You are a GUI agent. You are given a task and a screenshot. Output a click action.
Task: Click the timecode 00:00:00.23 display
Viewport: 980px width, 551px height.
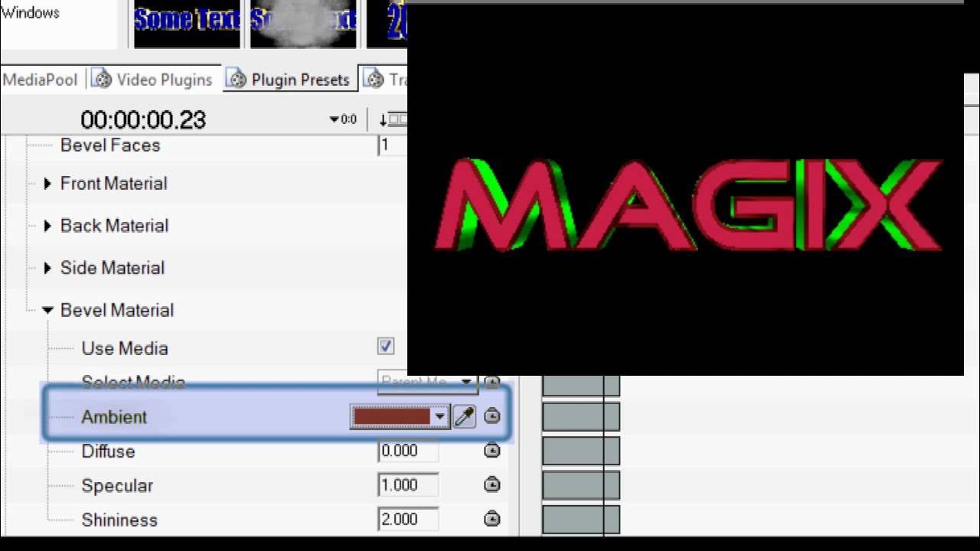tap(143, 119)
